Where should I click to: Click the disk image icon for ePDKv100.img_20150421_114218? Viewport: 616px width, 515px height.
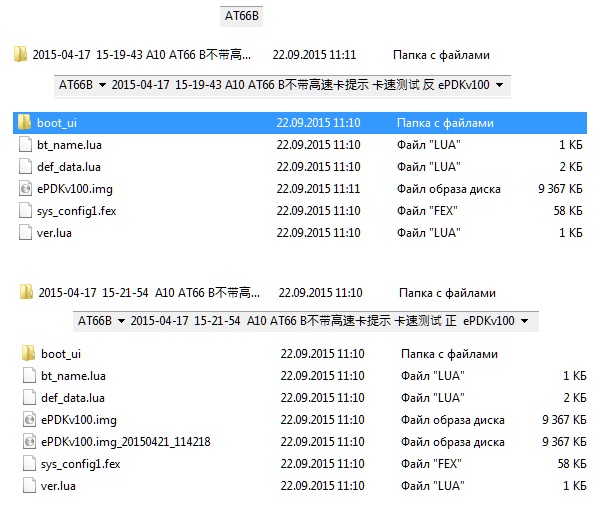pos(29,442)
